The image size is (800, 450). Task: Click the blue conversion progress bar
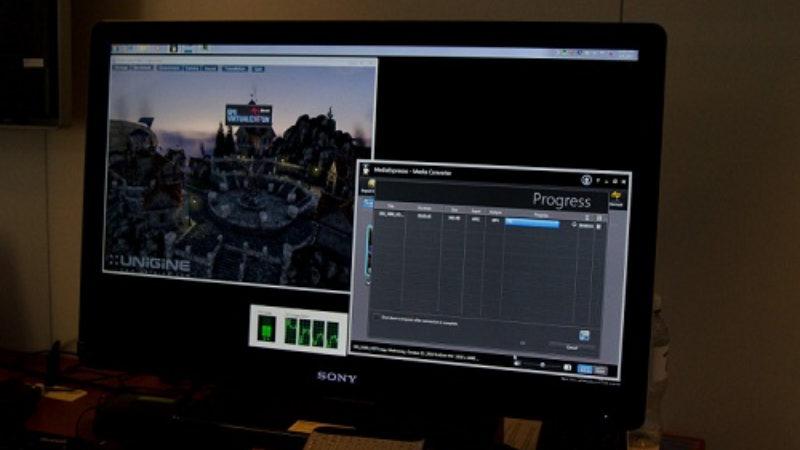pos(532,222)
